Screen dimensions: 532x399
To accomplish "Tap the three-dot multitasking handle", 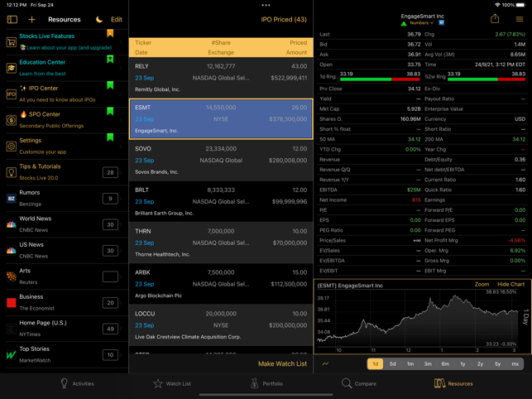I will 266,5.
